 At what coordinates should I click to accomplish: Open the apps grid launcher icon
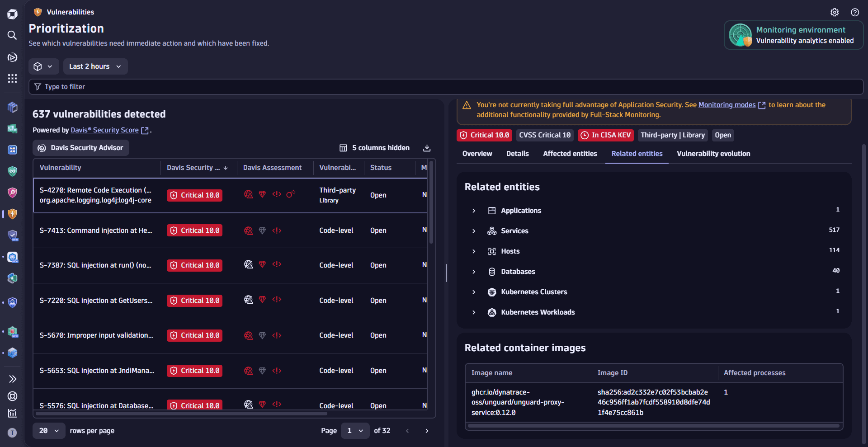coord(12,79)
